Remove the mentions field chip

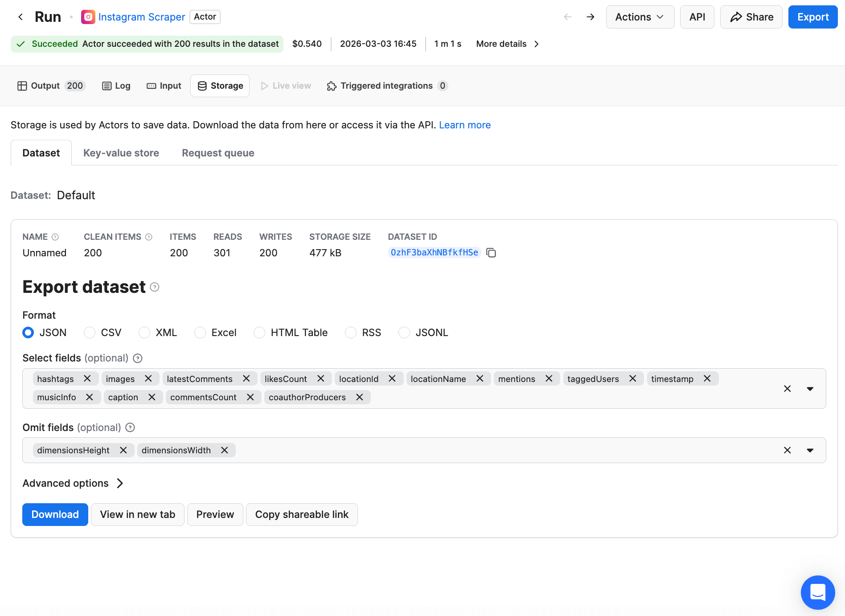(549, 378)
